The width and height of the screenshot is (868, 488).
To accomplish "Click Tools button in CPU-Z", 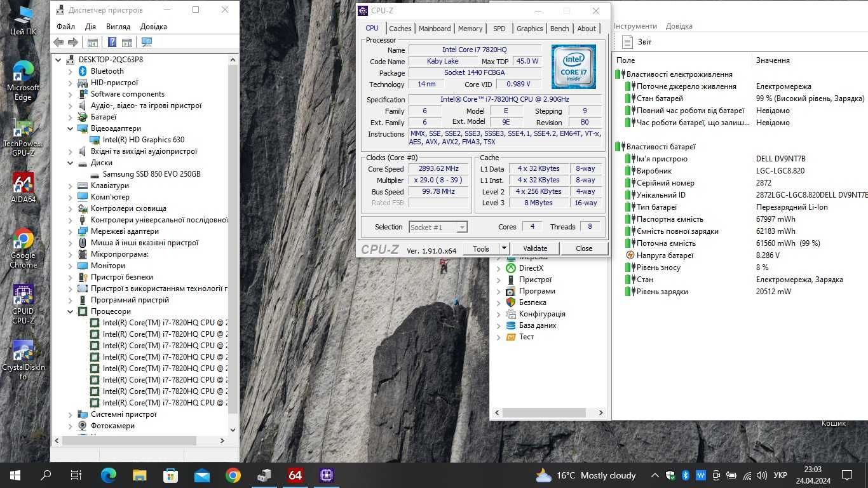I will point(481,248).
